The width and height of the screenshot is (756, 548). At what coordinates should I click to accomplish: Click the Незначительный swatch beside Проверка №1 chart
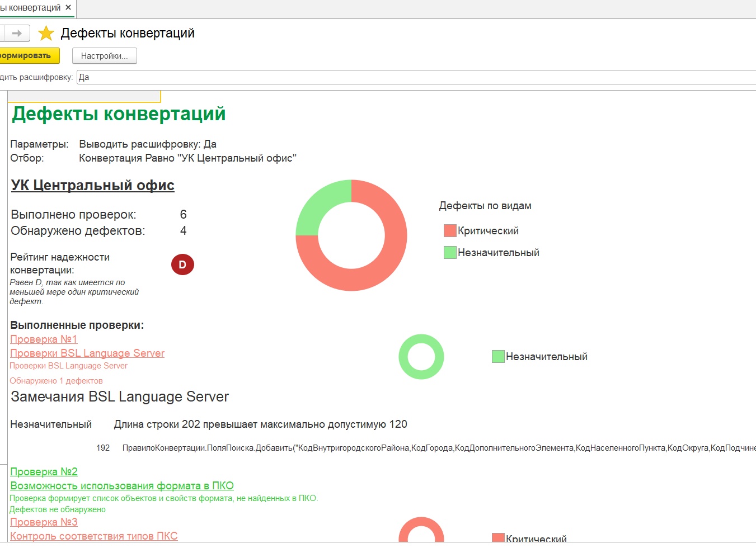pos(498,357)
